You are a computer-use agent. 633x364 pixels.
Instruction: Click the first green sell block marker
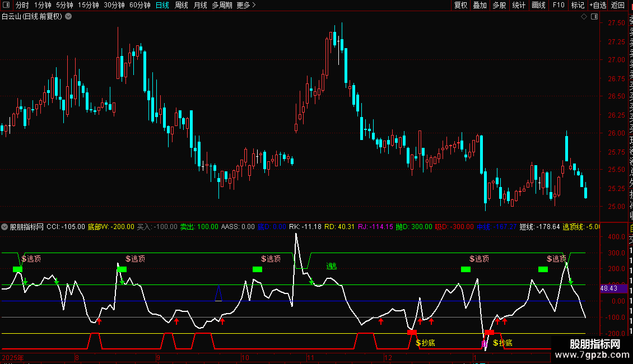coord(17,269)
